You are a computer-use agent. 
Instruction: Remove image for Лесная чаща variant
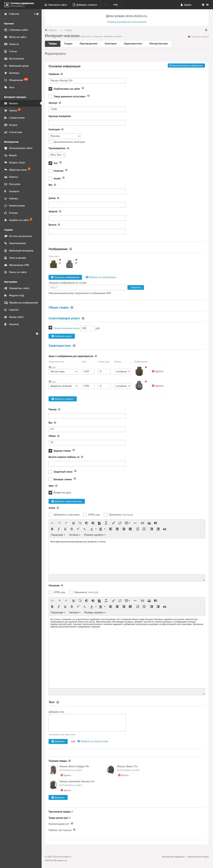pos(146,367)
